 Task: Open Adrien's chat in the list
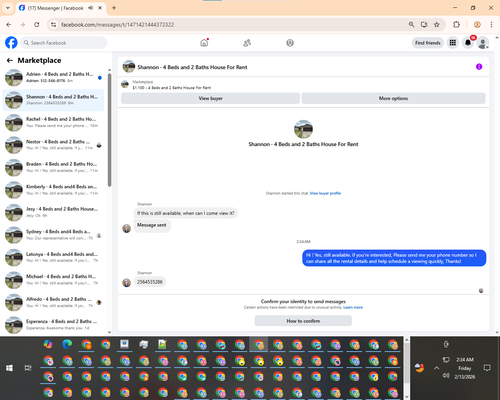[53, 77]
